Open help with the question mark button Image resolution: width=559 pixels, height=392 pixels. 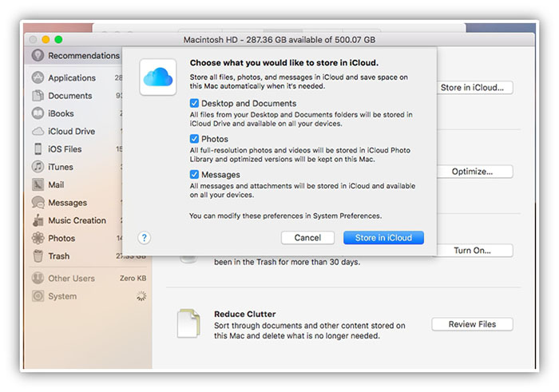click(144, 238)
